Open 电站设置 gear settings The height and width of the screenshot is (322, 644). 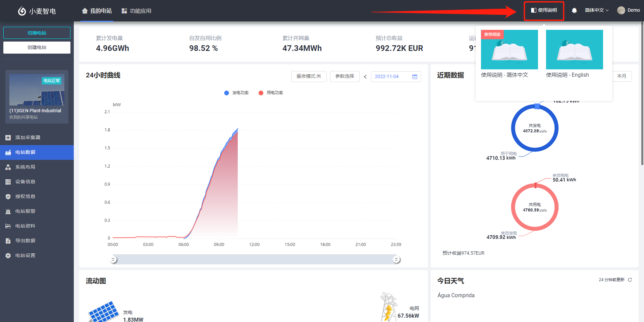click(25, 255)
